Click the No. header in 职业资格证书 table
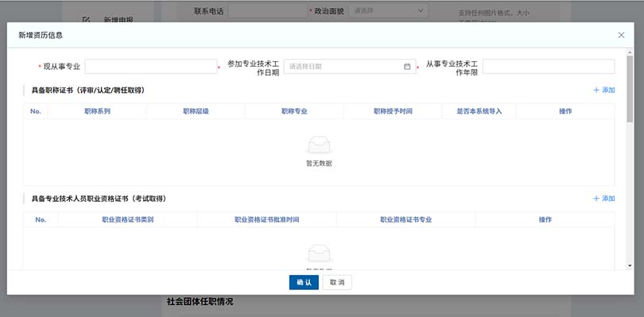Image resolution: width=644 pixels, height=317 pixels. tap(41, 220)
